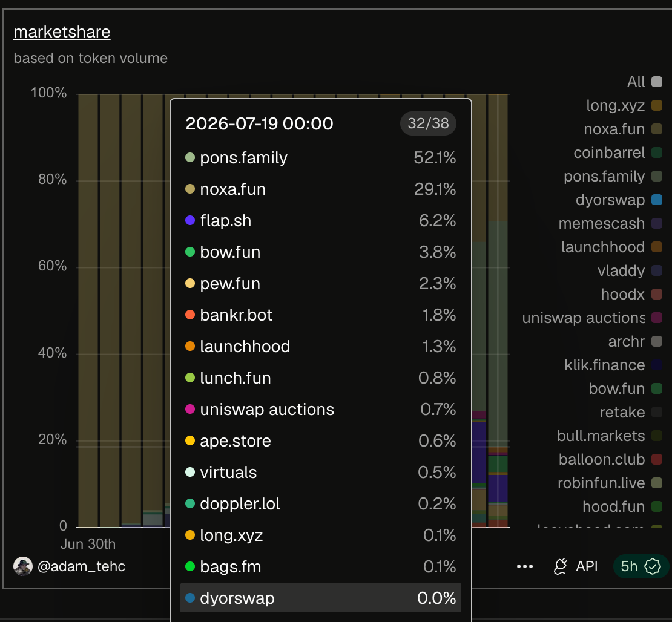Hide the launchhood legend series
The height and width of the screenshot is (622, 672).
click(611, 247)
